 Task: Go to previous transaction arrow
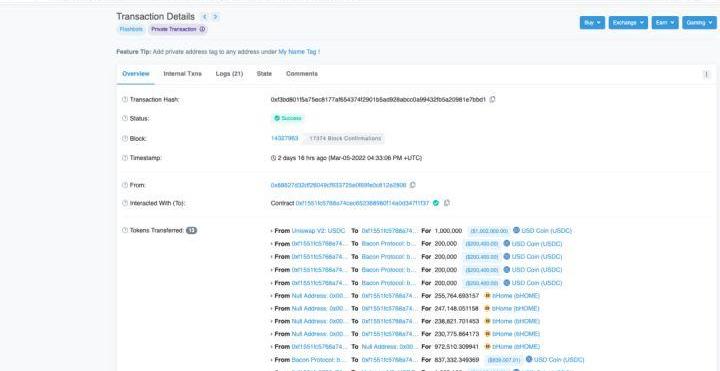click(x=205, y=17)
